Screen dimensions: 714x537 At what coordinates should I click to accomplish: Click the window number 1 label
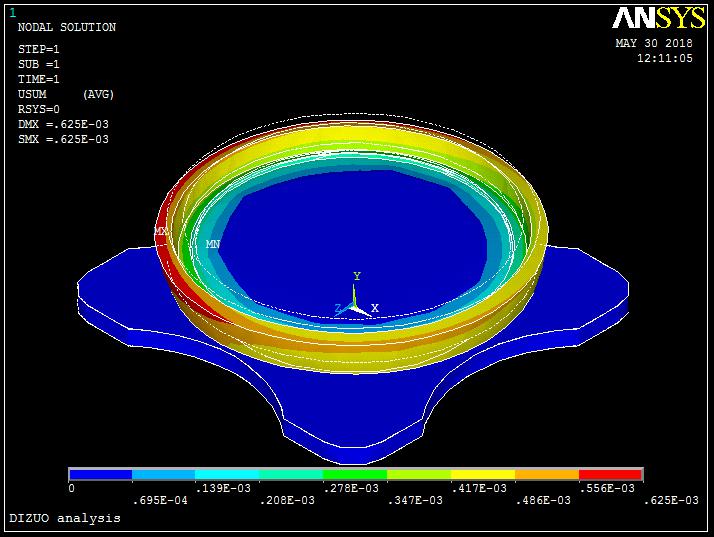(13, 13)
